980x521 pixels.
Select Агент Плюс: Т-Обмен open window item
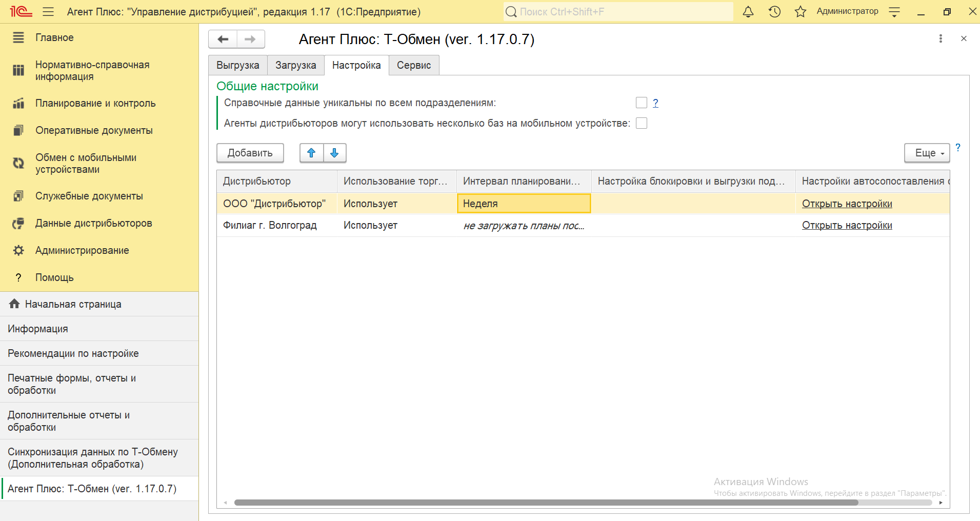[x=99, y=489]
